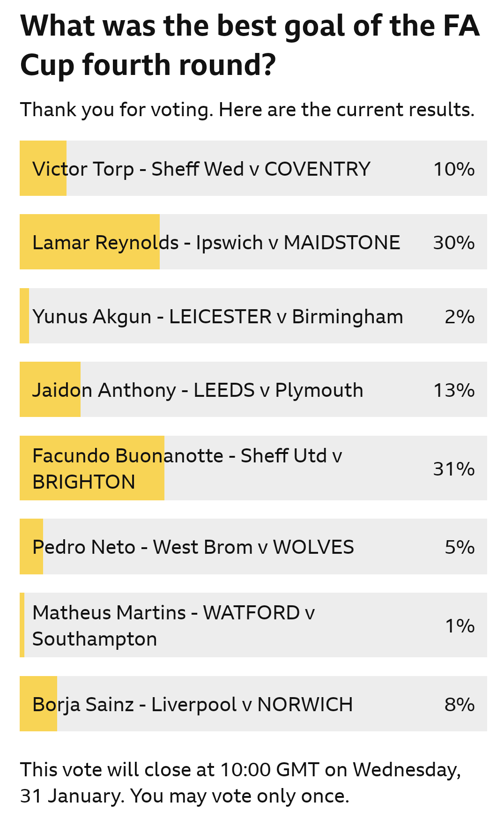Screen dimensions: 504x818
Task: Select the Facundo Buonanotte result row
Action: pos(253,468)
